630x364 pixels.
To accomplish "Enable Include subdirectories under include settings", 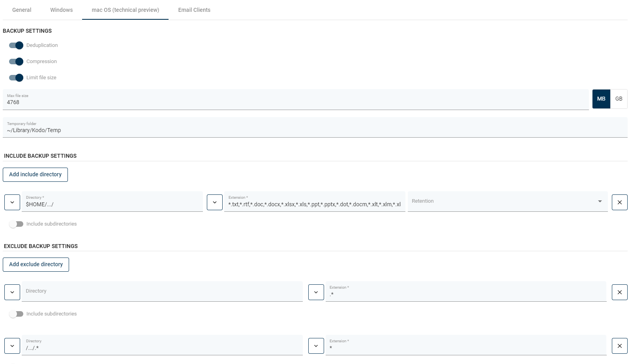I will coord(16,224).
